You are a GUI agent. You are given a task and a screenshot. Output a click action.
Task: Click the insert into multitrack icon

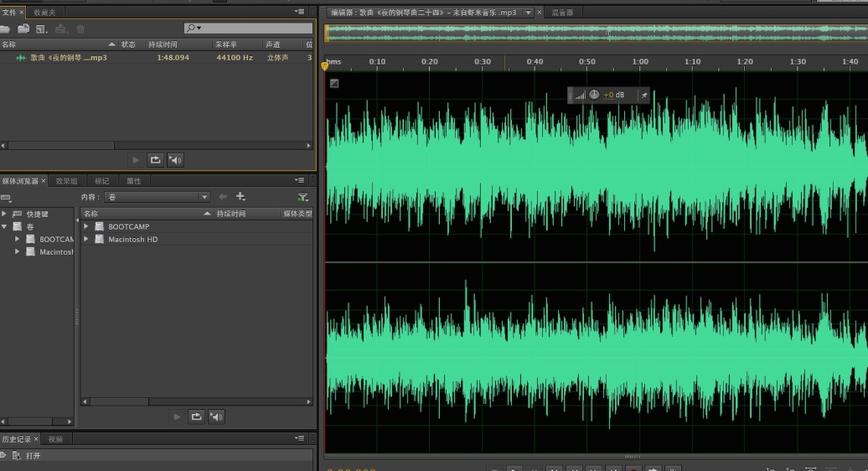click(x=61, y=28)
